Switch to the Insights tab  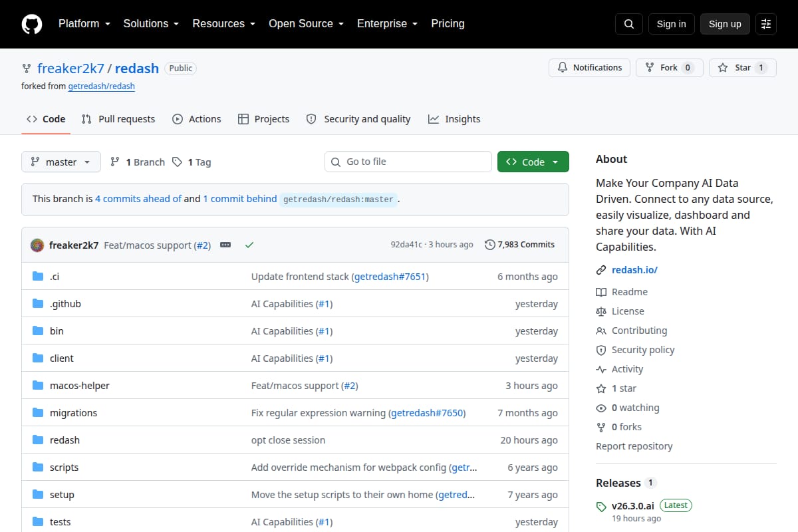point(454,119)
